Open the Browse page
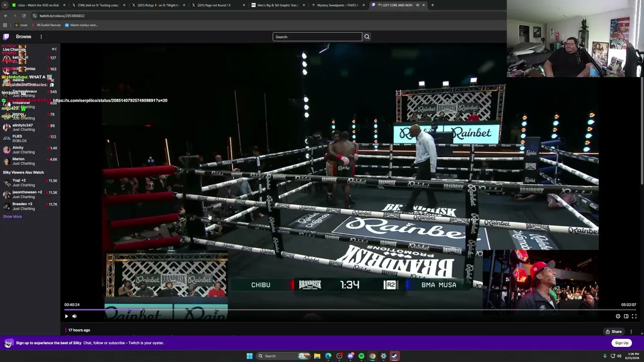Viewport: 644px width, 362px height. [23, 37]
